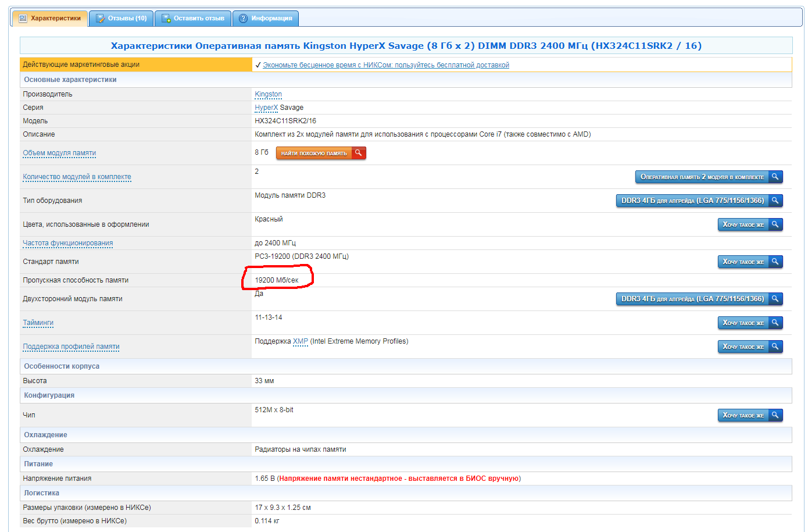
Task: Click the Радиаторы на чипах памяти value
Action: (301, 449)
